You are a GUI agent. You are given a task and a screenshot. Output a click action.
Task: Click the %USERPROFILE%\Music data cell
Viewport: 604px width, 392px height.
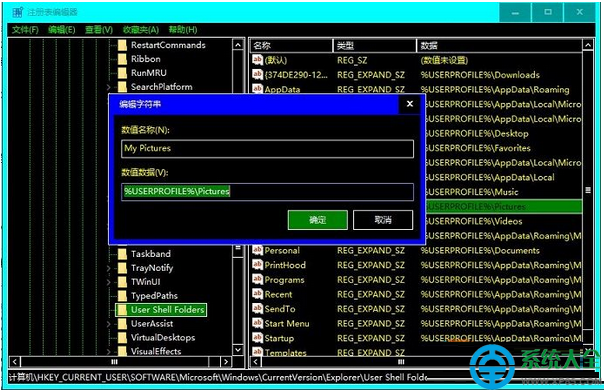[472, 192]
